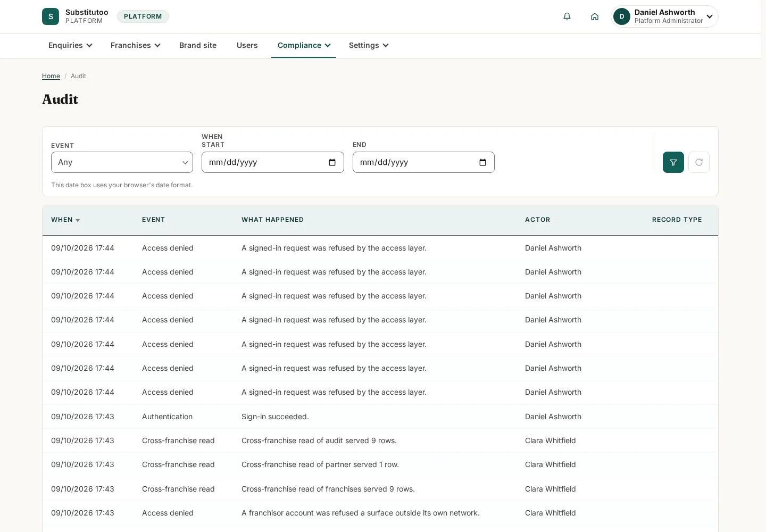Go to Brand site
Image resolution: width=766 pixels, height=532 pixels.
tap(198, 45)
